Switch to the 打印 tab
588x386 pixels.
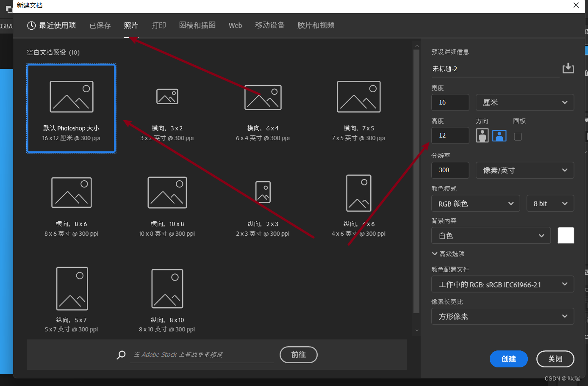tap(158, 25)
